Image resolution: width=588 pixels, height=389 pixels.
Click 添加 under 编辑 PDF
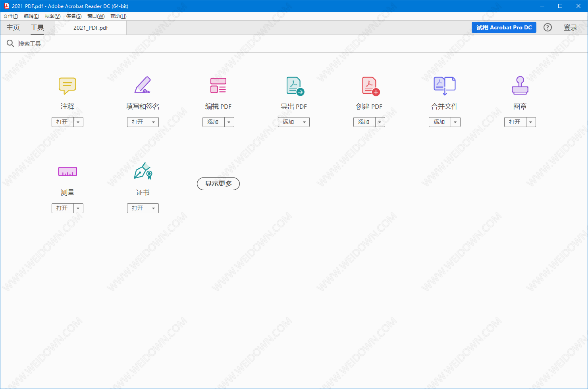click(214, 122)
